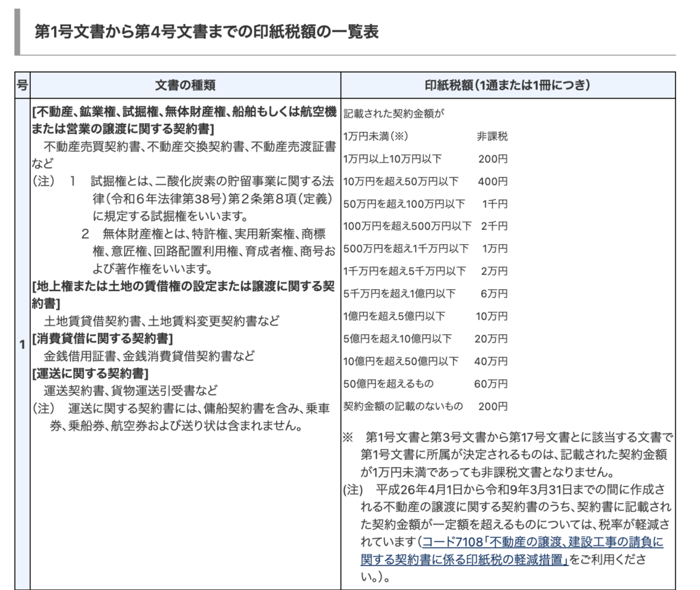Click the 1千万円を超え5千万円以下 2万円 row
700x590 pixels.
pos(425,271)
